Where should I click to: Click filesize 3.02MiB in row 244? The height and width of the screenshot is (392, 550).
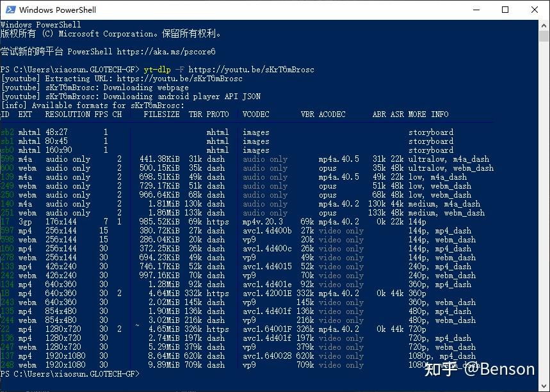coord(164,320)
